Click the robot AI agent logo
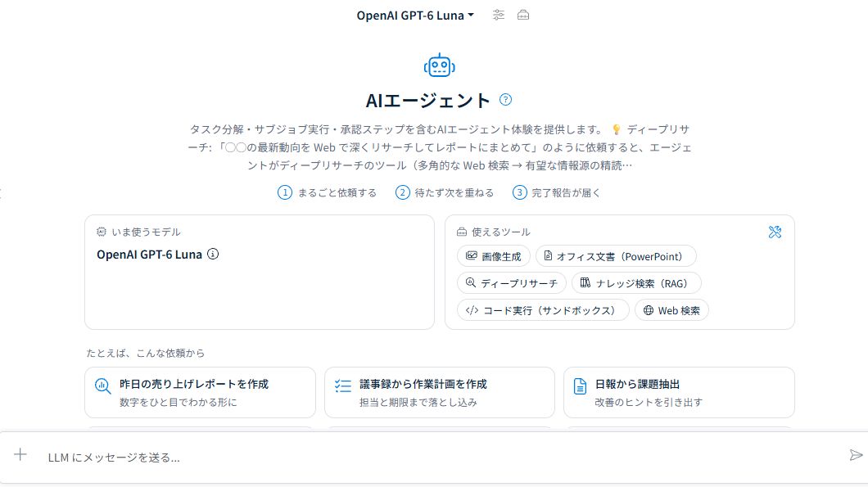The width and height of the screenshot is (868, 487). tap(440, 65)
